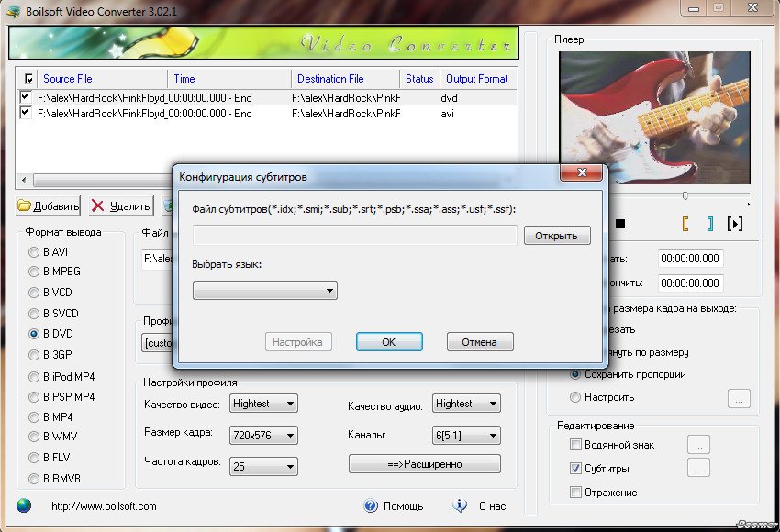This screenshot has height=532, width=780.
Task: Open the Качество видео dropdown
Action: click(263, 404)
